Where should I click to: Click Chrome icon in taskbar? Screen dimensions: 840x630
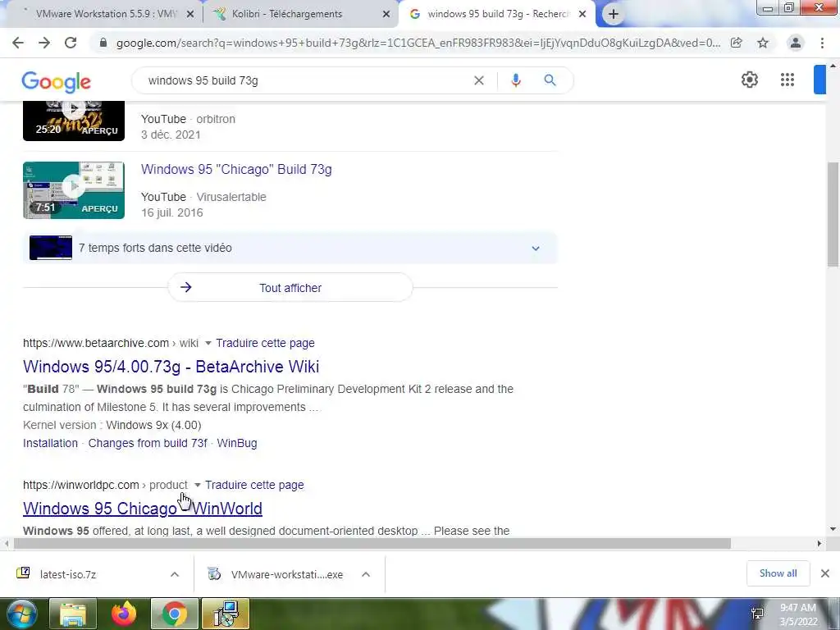(x=174, y=614)
